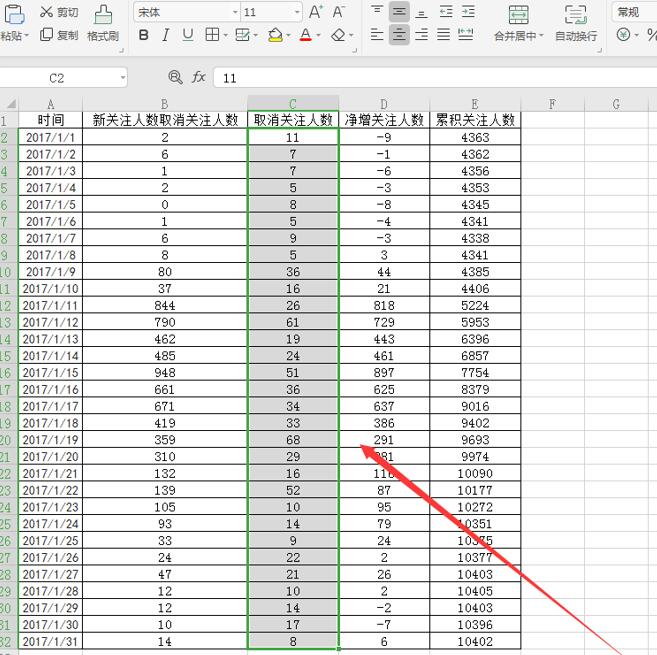The height and width of the screenshot is (655, 657).
Task: Increase font size with large A
Action: (x=316, y=12)
